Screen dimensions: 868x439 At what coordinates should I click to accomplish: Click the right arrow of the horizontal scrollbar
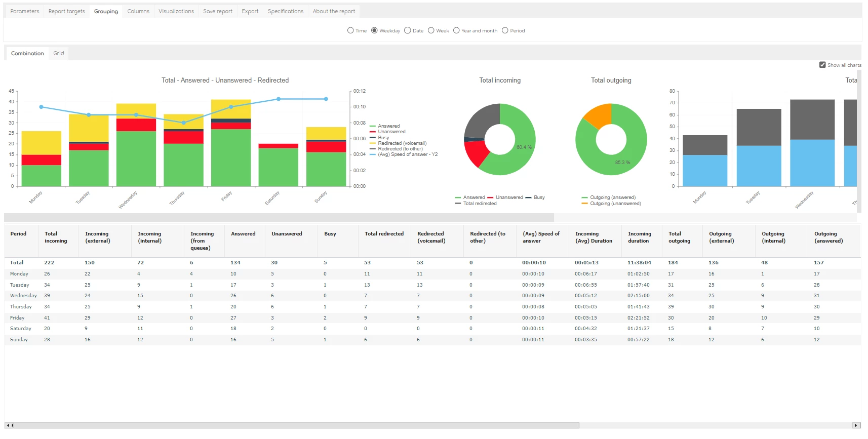[x=856, y=425]
